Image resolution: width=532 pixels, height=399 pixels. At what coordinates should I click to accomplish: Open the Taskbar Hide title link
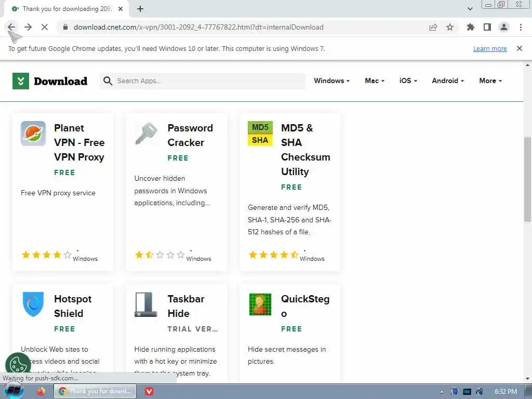click(x=185, y=306)
